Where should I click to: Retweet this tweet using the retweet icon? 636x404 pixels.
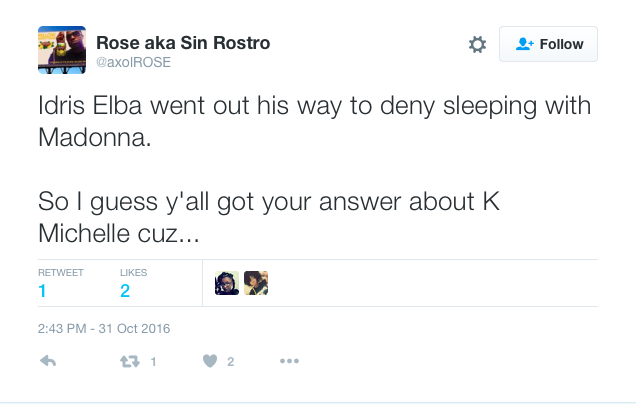click(128, 362)
